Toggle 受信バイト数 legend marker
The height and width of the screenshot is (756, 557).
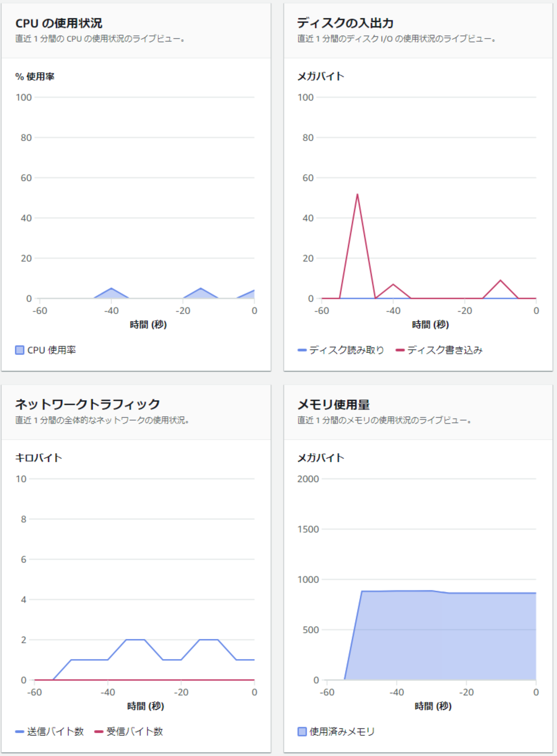(x=99, y=731)
